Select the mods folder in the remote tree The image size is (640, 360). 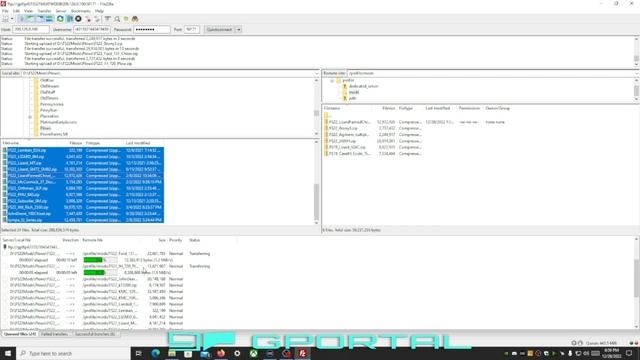pos(354,92)
